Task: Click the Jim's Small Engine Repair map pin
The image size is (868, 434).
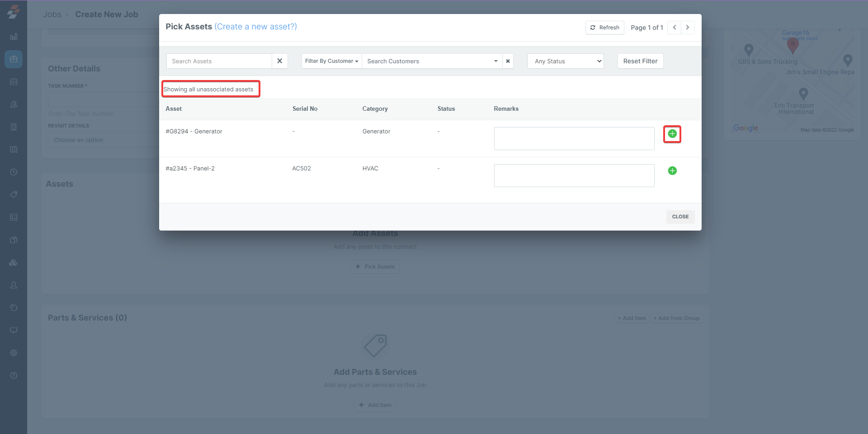Action: (x=848, y=60)
